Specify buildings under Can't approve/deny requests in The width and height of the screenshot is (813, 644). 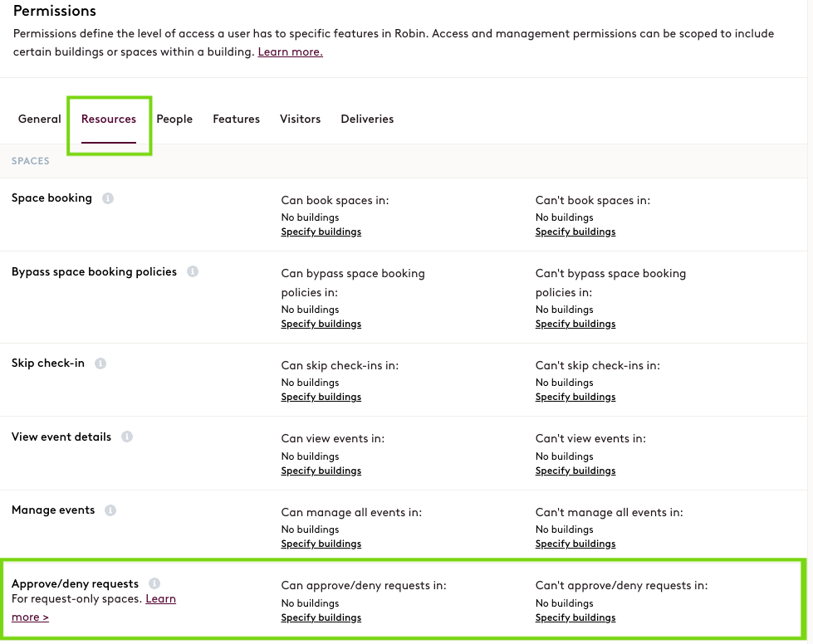[x=575, y=617]
